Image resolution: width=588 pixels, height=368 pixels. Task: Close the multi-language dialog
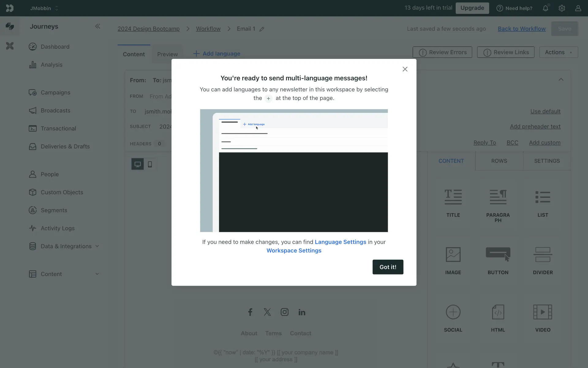(405, 69)
